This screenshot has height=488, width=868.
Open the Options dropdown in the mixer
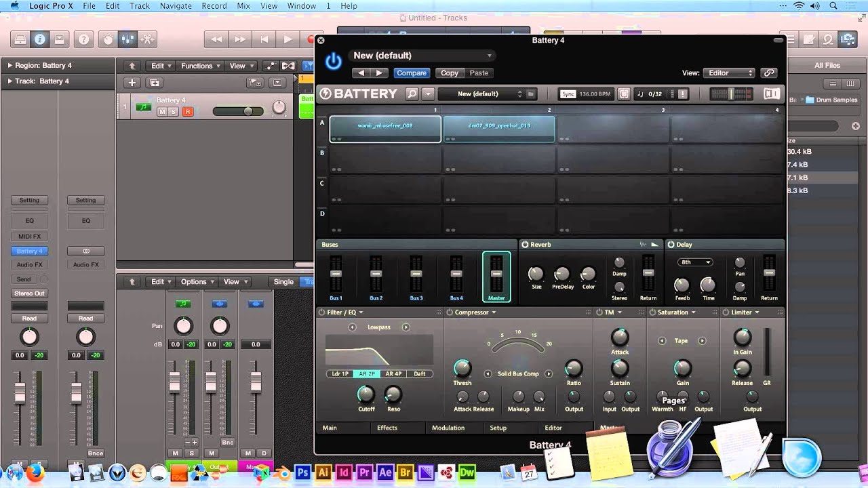197,282
